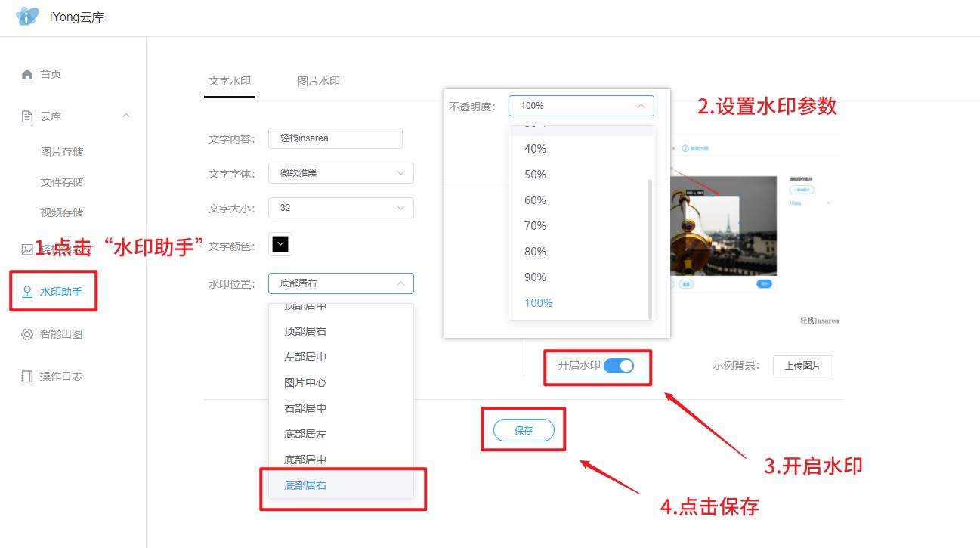The height and width of the screenshot is (548, 980).
Task: Choose 底部居中 position option
Action: point(341,460)
